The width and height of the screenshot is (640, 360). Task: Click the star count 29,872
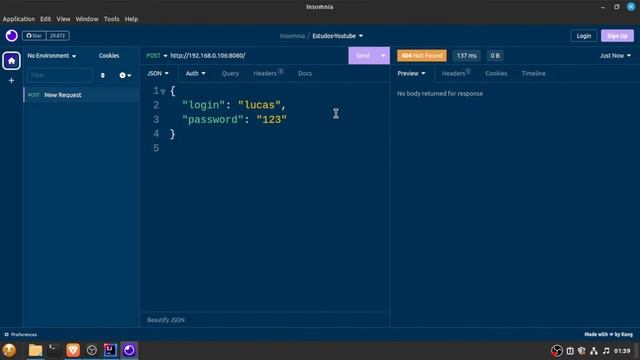58,36
